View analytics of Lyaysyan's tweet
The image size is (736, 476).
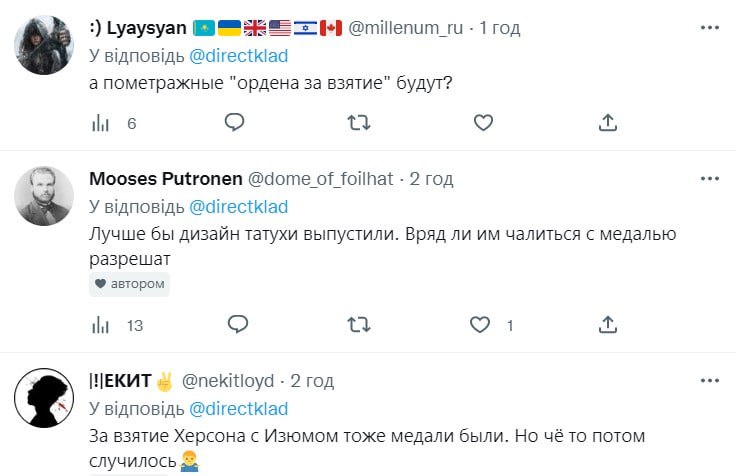(x=101, y=123)
